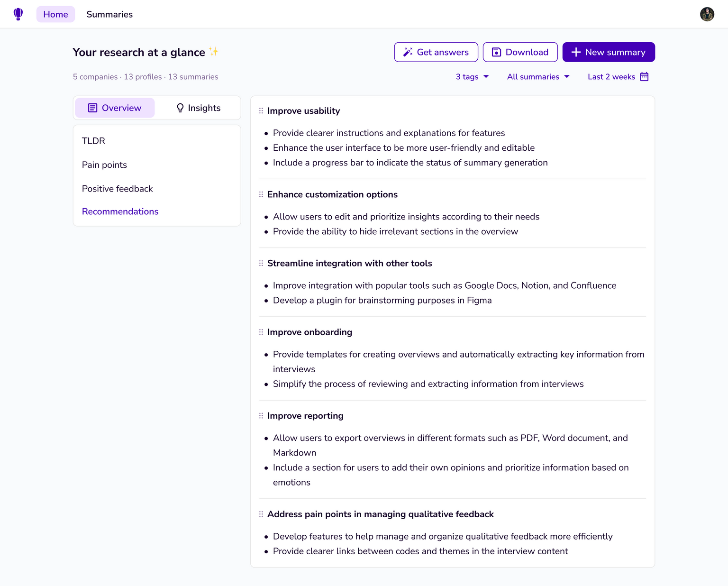The width and height of the screenshot is (728, 586).
Task: Open the Last 2 weeks date filter
Action: (x=611, y=77)
